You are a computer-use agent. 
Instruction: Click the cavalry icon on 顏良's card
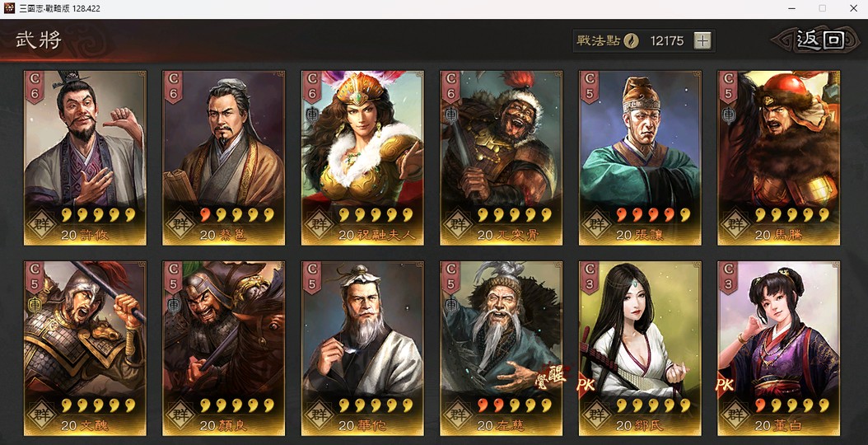[x=174, y=305]
